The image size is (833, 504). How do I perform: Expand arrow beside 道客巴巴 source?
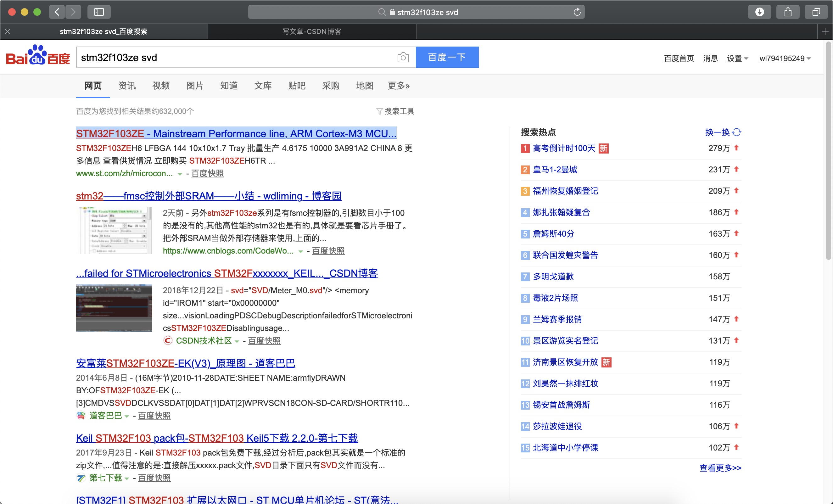click(127, 417)
